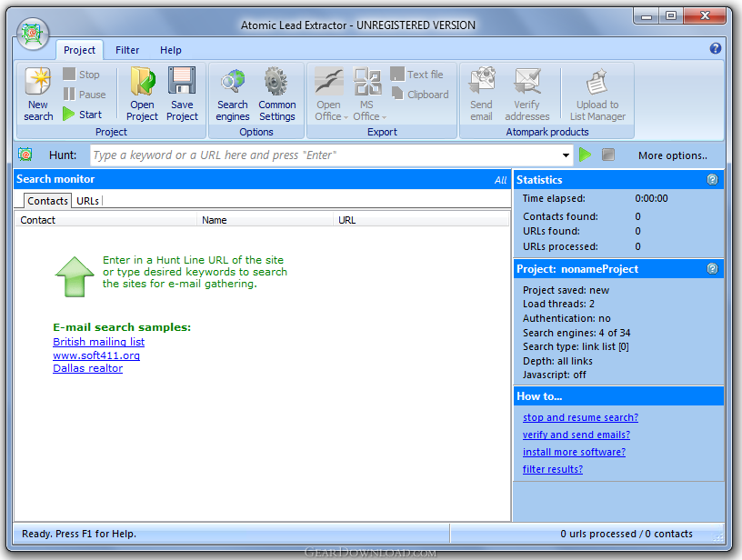Viewport: 742px width, 560px height.
Task: Switch to the Project ribbon tab
Action: [79, 50]
